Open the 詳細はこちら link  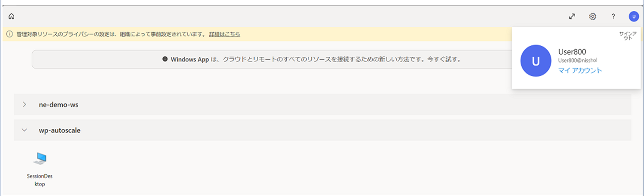point(224,34)
